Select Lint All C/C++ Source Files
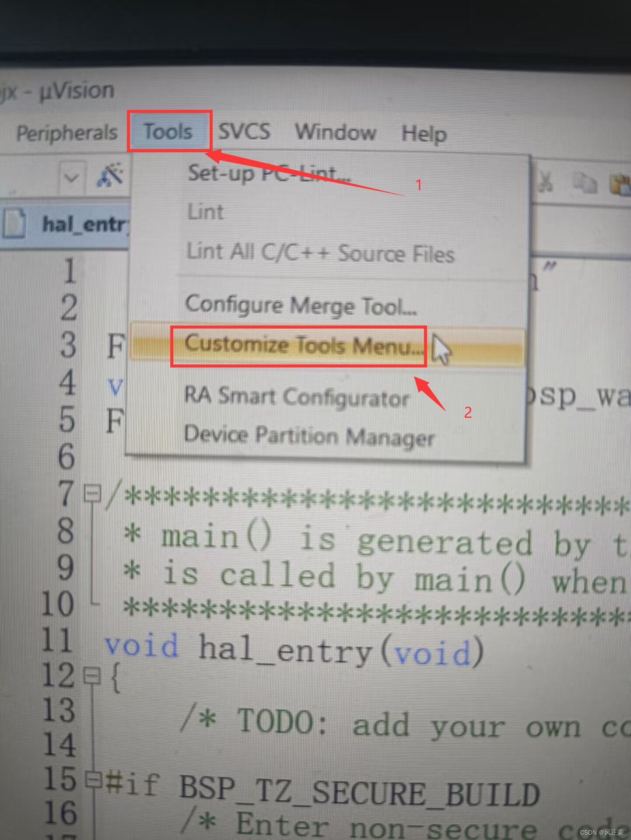This screenshot has height=840, width=631. tap(321, 253)
